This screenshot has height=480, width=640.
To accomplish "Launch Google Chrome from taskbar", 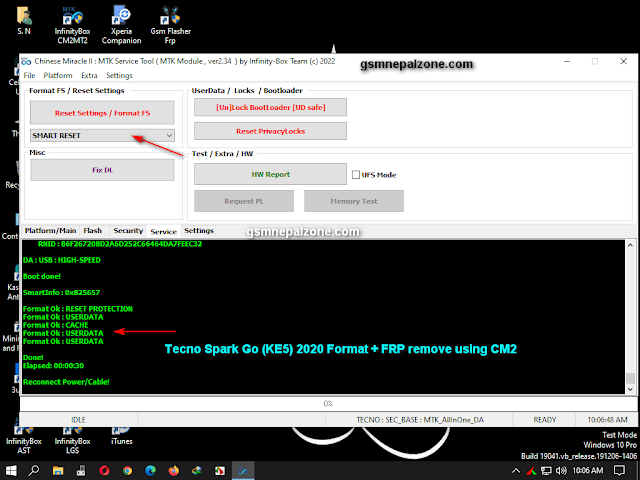I will 127,471.
